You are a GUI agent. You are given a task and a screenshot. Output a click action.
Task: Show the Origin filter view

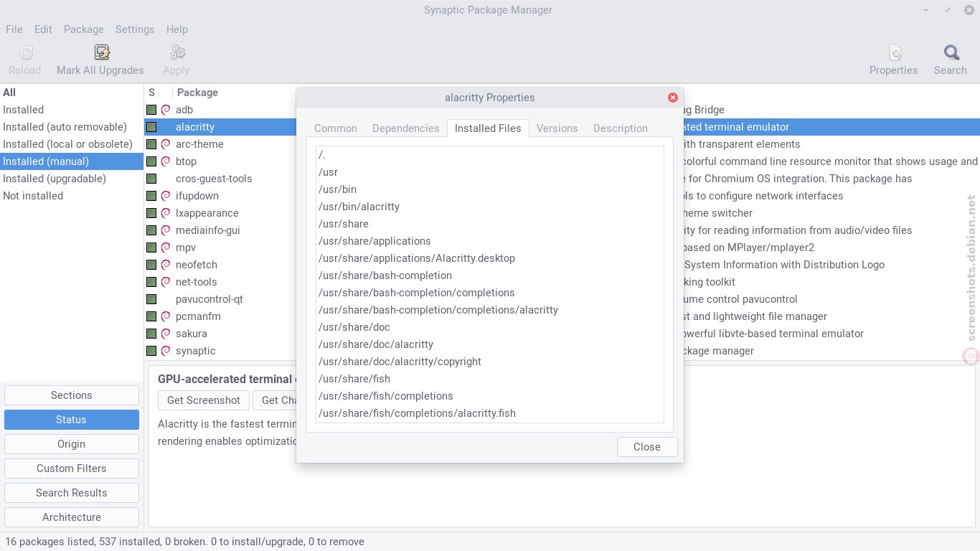(x=72, y=444)
